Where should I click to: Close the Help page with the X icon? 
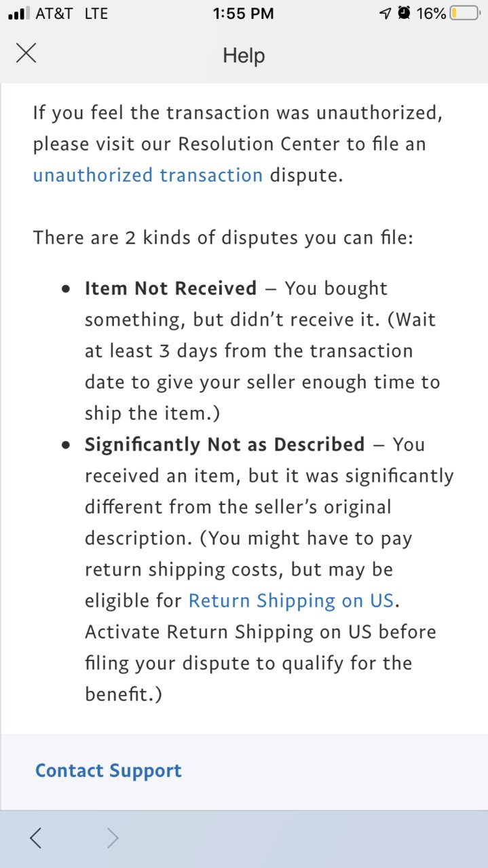tap(26, 53)
